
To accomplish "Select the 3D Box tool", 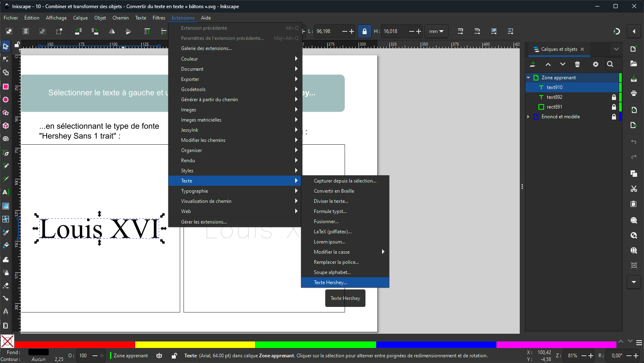I will tap(6, 126).
